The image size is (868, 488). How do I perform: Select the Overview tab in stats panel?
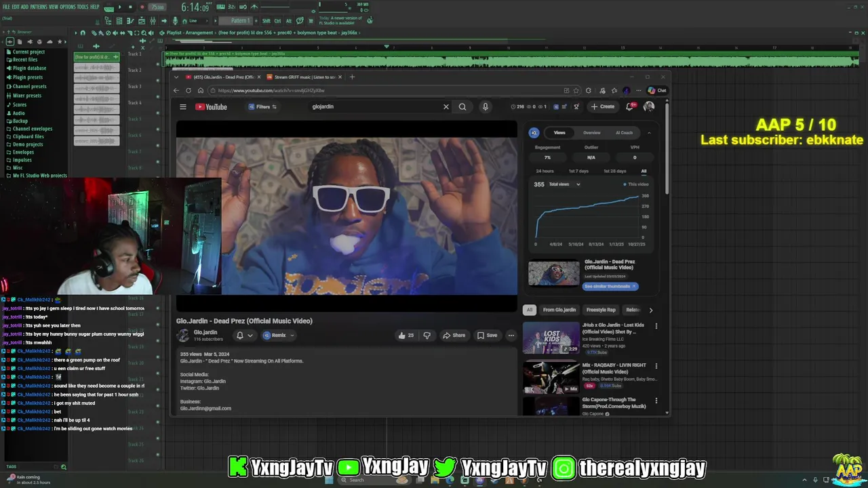[591, 133]
